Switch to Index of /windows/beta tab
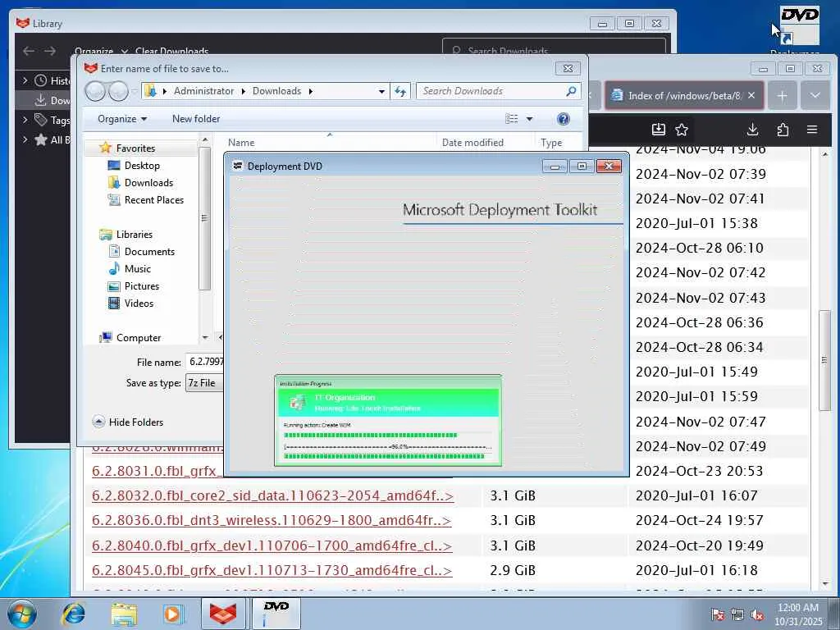The image size is (840, 630). (x=684, y=95)
